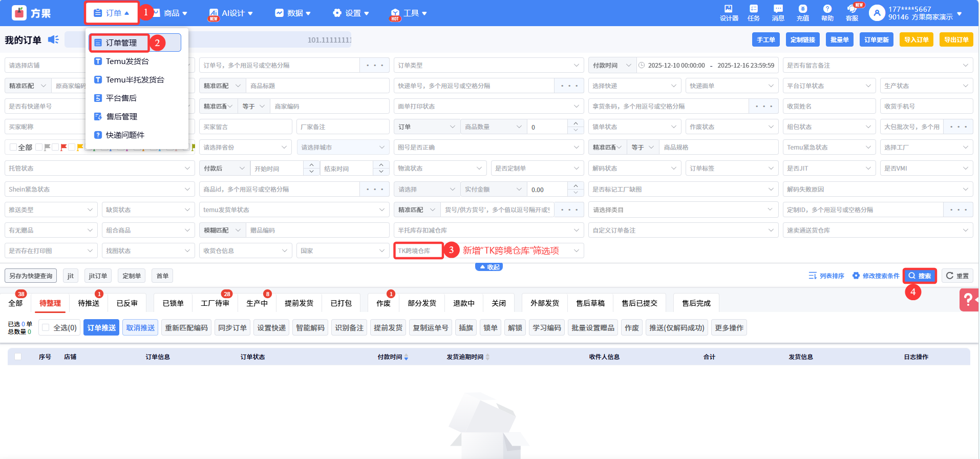Image resolution: width=980 pixels, height=459 pixels.
Task: Click the 方果 logo icon
Action: [x=19, y=13]
